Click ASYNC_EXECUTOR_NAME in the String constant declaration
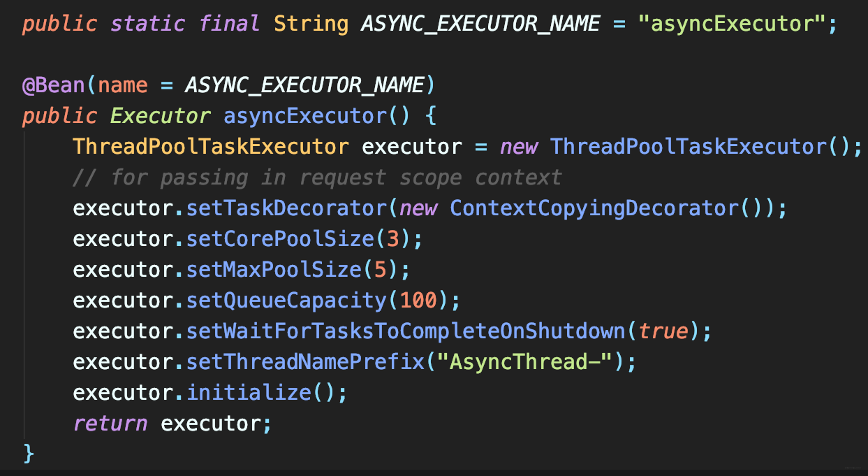The width and height of the screenshot is (868, 476). [480, 24]
